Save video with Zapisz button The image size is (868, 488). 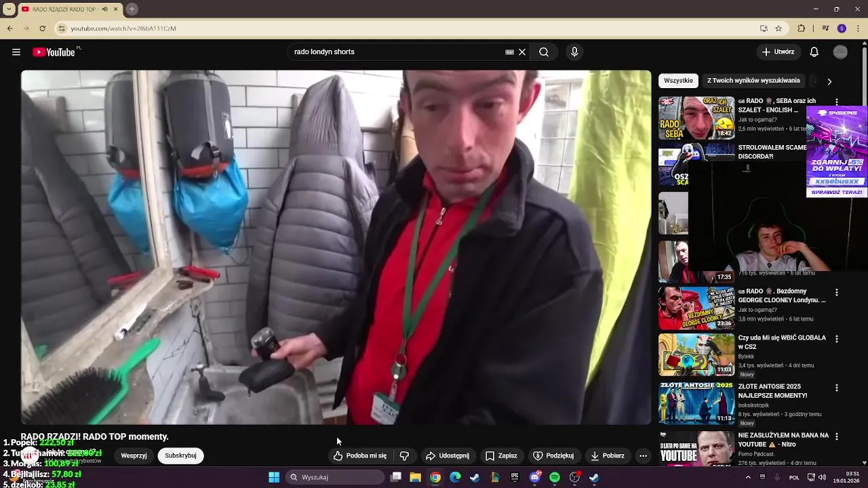pos(501,455)
